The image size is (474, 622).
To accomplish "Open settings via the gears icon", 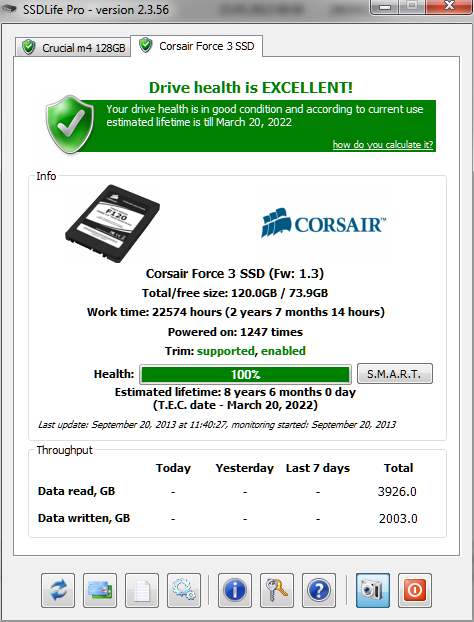I will (184, 590).
